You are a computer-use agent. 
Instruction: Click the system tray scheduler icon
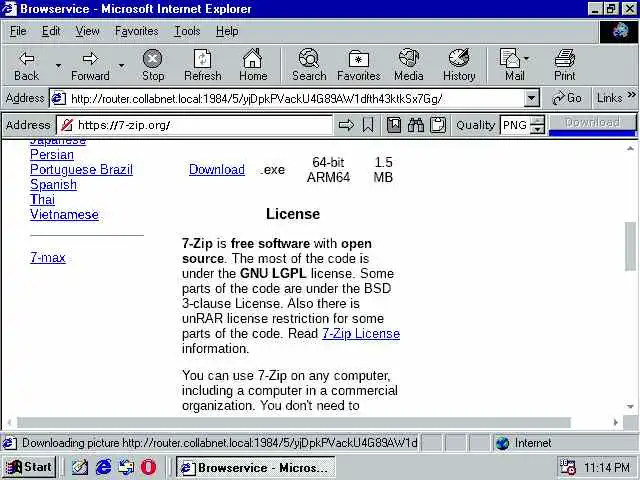coord(568,467)
